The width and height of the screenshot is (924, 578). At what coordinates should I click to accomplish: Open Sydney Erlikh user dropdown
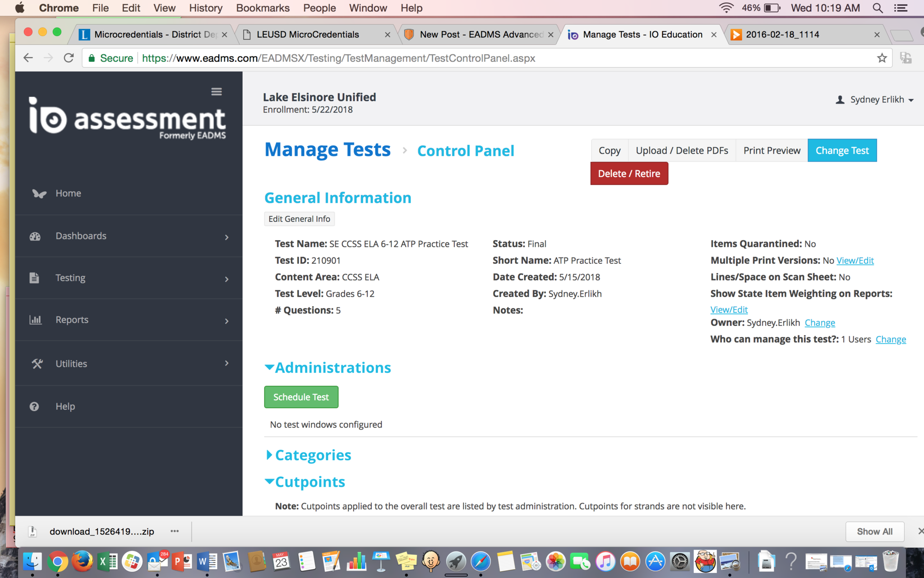point(874,100)
